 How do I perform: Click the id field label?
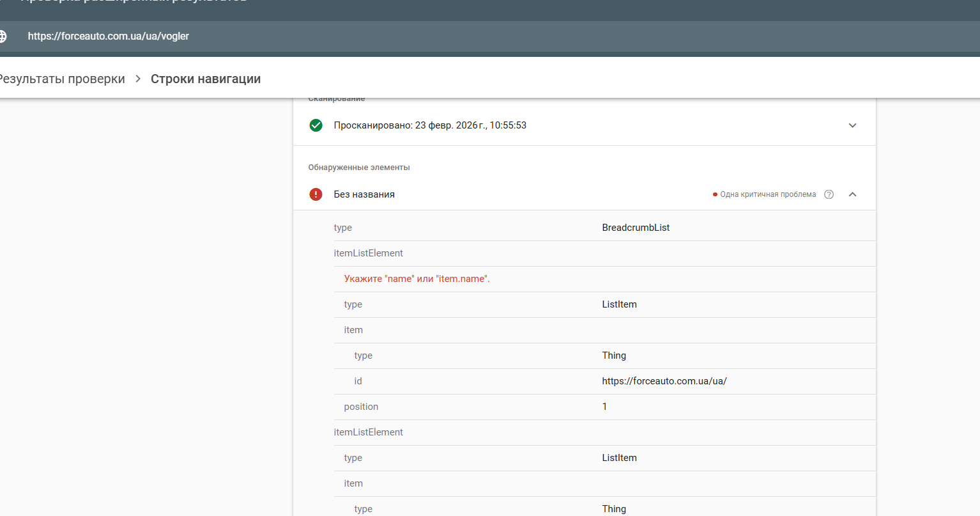(x=358, y=381)
